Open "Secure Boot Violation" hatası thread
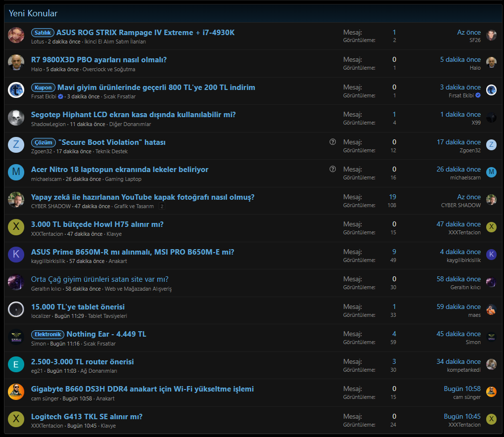The image size is (504, 437). 112,142
